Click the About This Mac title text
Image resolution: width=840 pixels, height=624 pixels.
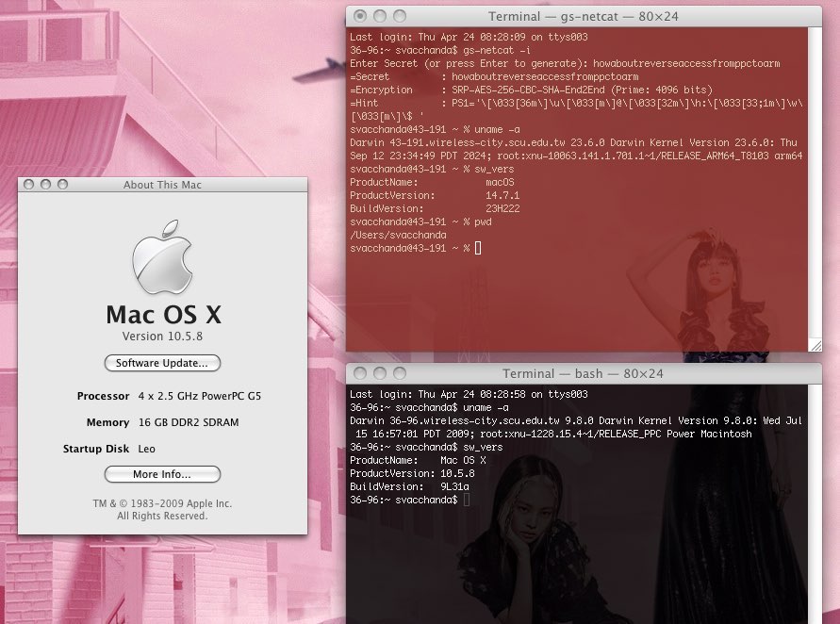click(162, 185)
